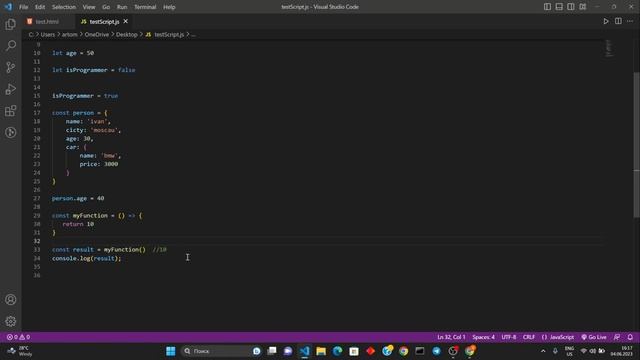Click the Desktop breadcrumb segment
The image size is (640, 360).
click(x=127, y=35)
